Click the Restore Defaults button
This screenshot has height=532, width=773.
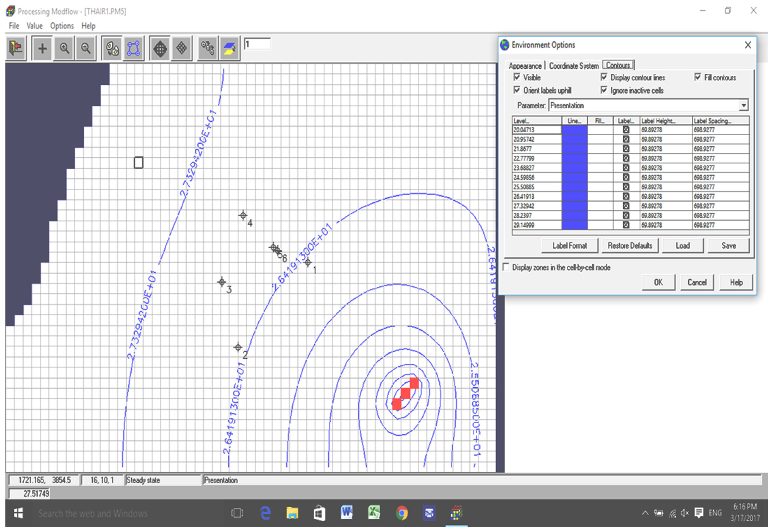(630, 246)
